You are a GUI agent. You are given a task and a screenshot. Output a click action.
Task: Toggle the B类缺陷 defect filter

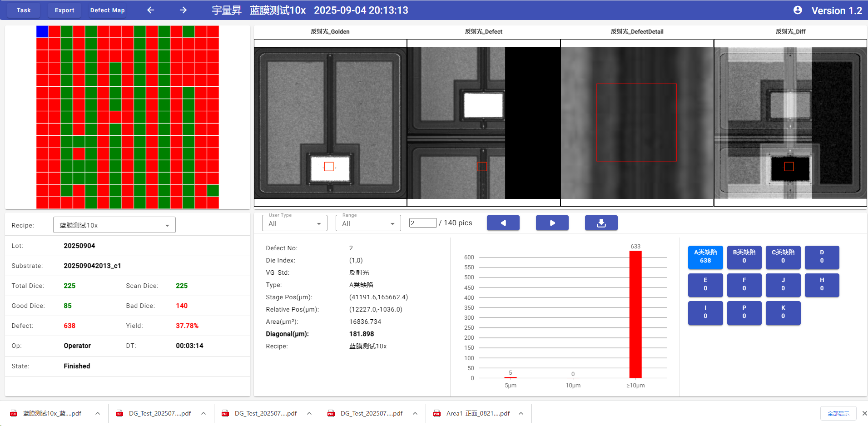coord(744,257)
